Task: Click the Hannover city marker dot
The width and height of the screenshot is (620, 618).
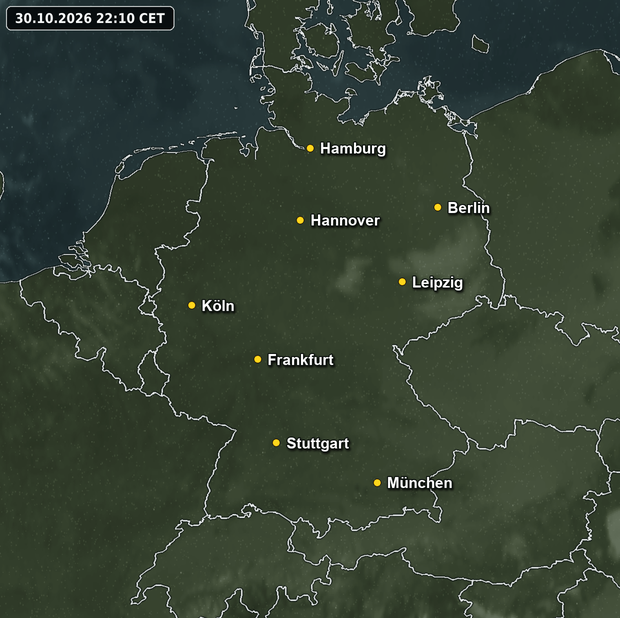Action: click(x=300, y=220)
